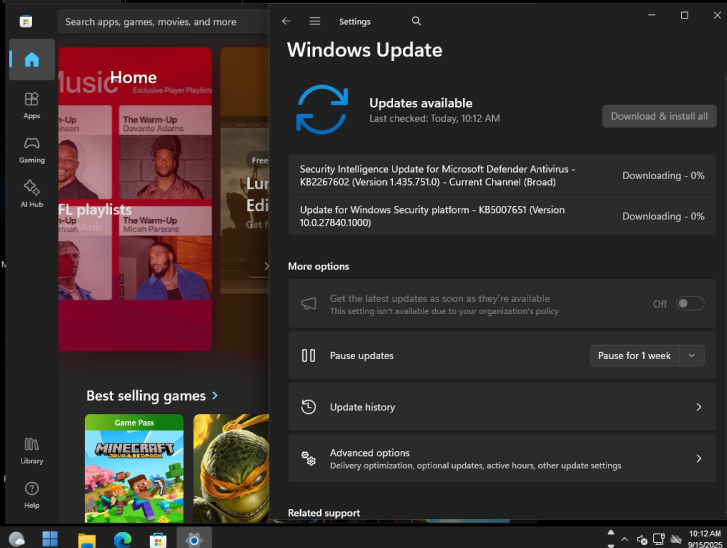
Task: Expand Best selling games with its arrow
Action: [x=215, y=395]
